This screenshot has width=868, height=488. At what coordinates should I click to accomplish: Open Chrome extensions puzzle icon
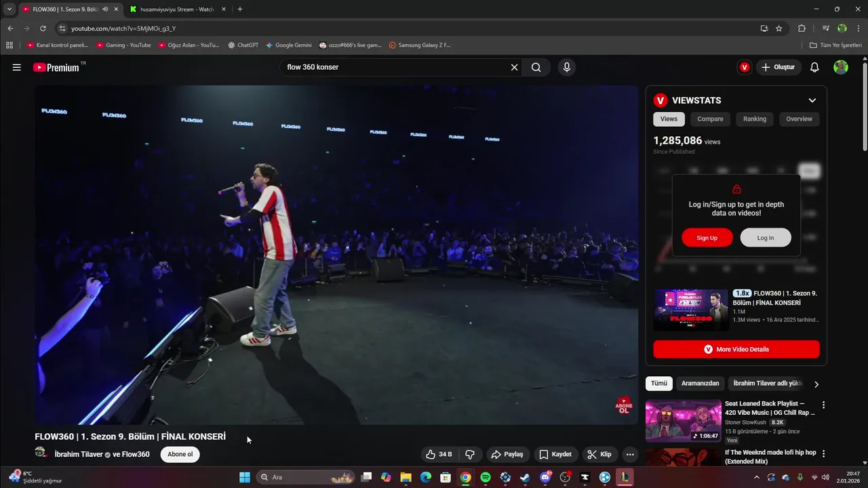[x=802, y=28]
